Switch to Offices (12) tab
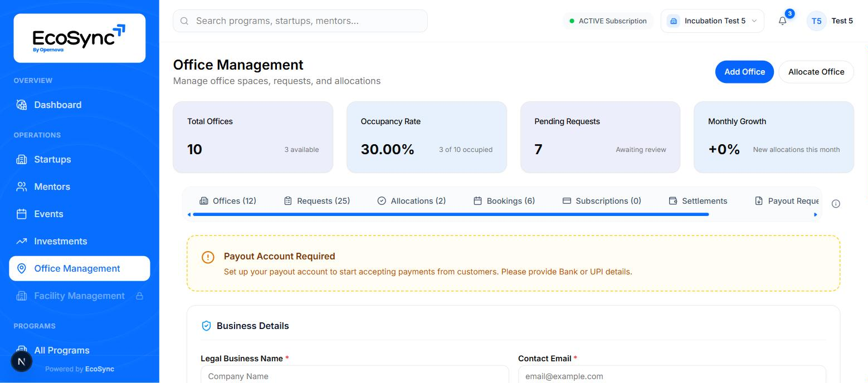The width and height of the screenshot is (868, 383). 228,201
